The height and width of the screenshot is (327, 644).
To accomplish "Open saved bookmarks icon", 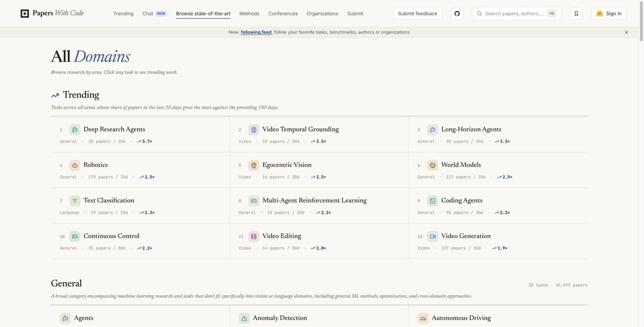I will [576, 14].
